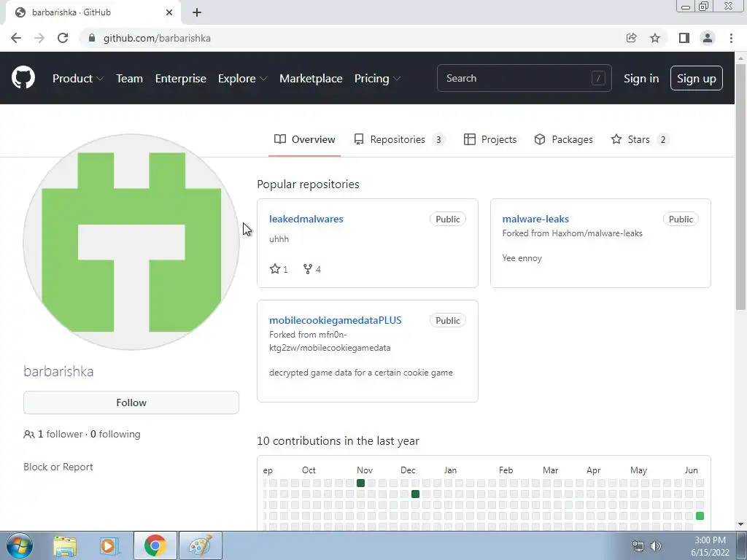
Task: Open Paint from the taskbar
Action: click(x=200, y=546)
